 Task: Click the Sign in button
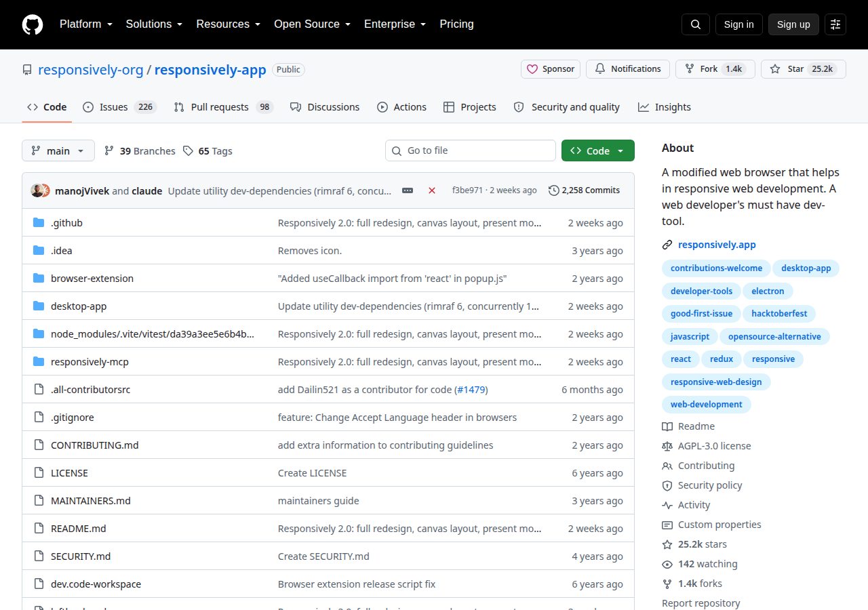coord(739,24)
